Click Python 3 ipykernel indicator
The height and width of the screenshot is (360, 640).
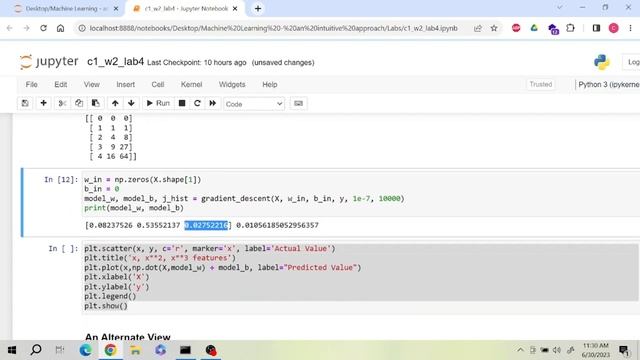pos(608,84)
